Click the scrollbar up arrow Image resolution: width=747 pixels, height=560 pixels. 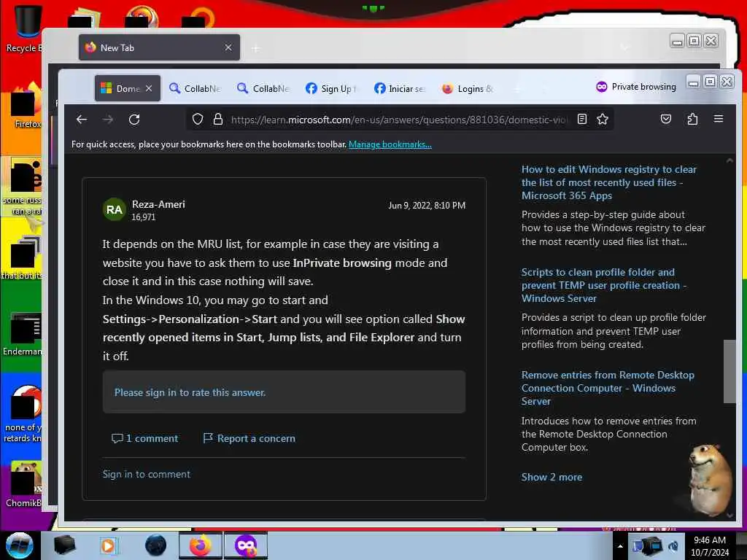click(x=729, y=161)
